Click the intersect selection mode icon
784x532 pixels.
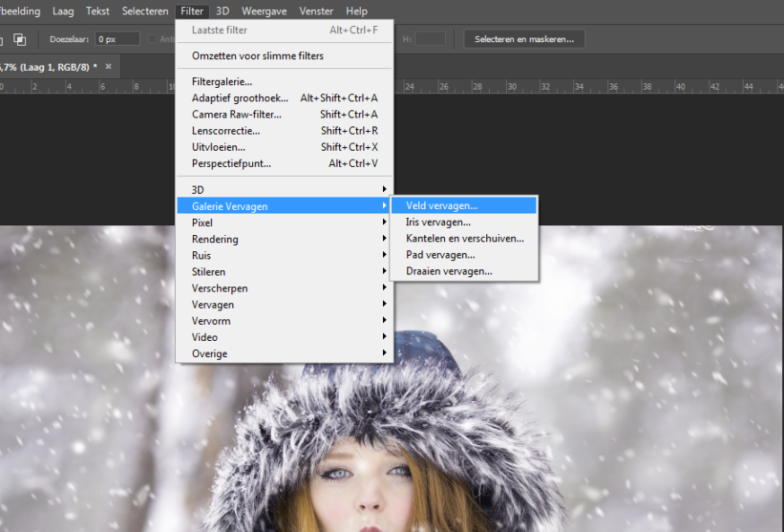click(20, 39)
